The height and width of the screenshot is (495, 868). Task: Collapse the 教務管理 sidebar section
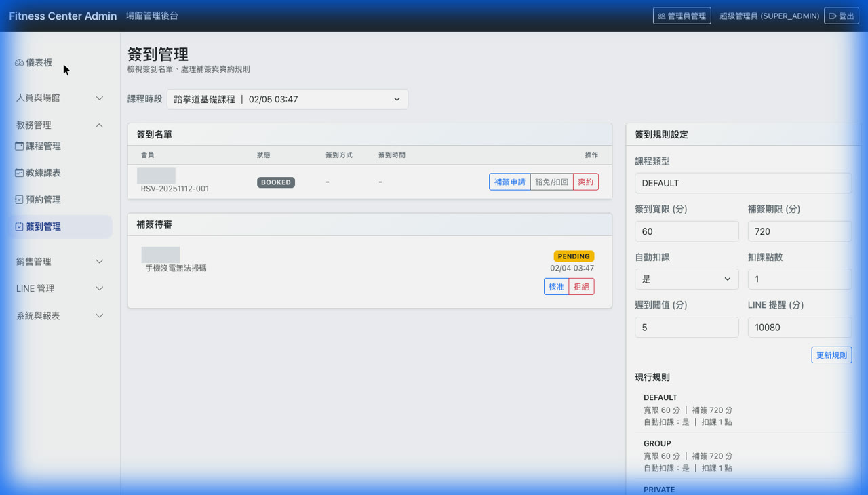pyautogui.click(x=60, y=125)
